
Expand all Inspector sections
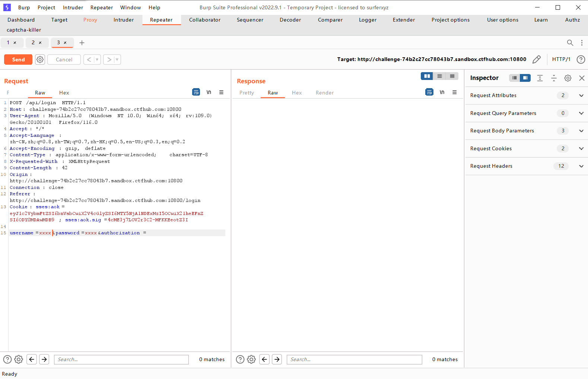pos(540,78)
